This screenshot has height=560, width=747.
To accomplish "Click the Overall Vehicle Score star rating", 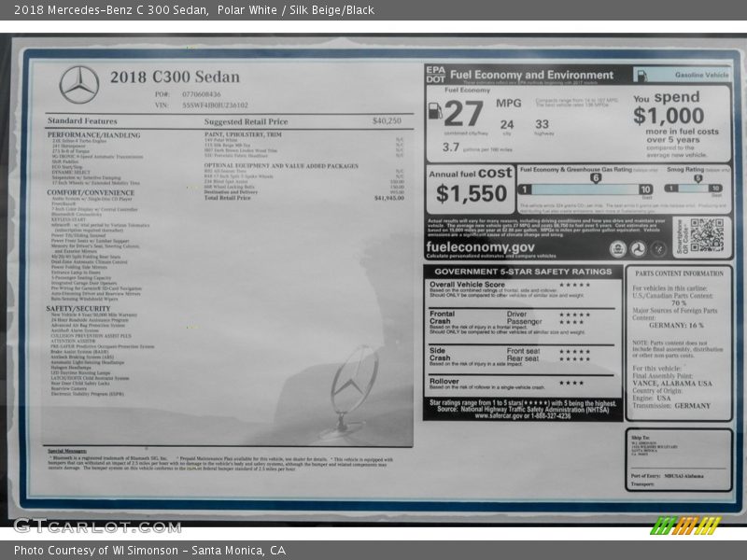I will [x=574, y=285].
